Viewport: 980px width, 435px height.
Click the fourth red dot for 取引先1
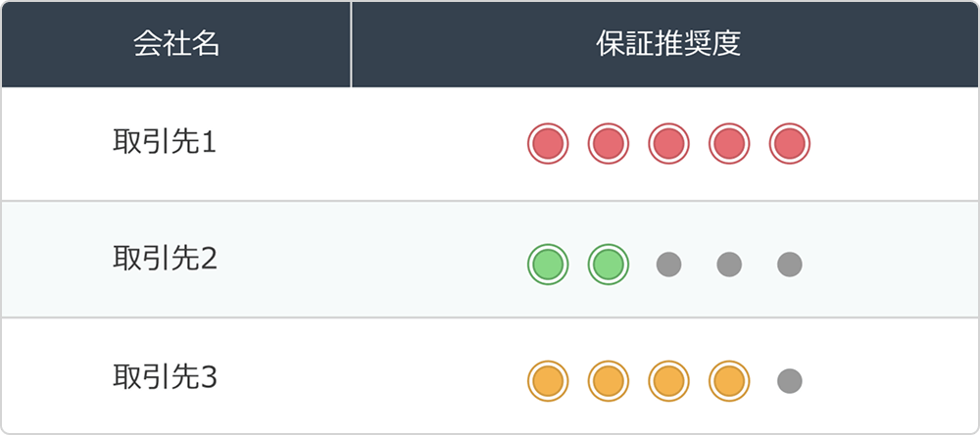[x=729, y=144]
